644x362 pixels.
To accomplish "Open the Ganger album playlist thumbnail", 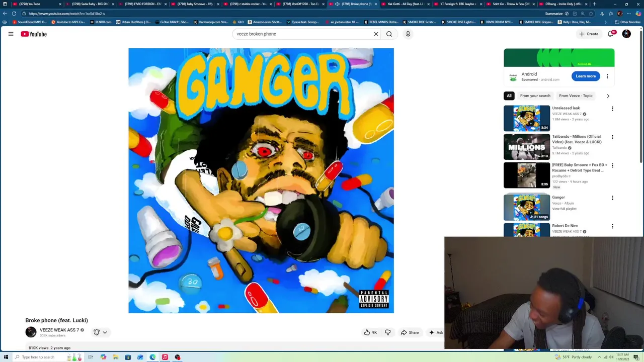I will pos(527,207).
